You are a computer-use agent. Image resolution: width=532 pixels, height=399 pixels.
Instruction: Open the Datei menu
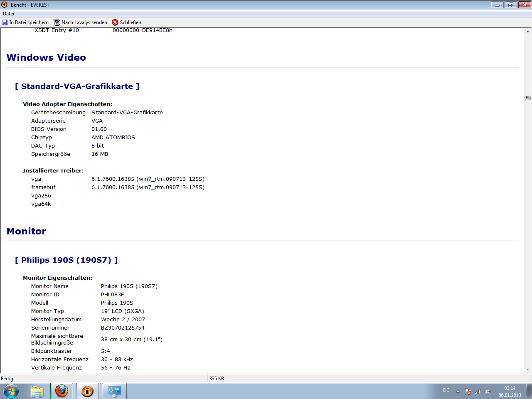(x=8, y=14)
